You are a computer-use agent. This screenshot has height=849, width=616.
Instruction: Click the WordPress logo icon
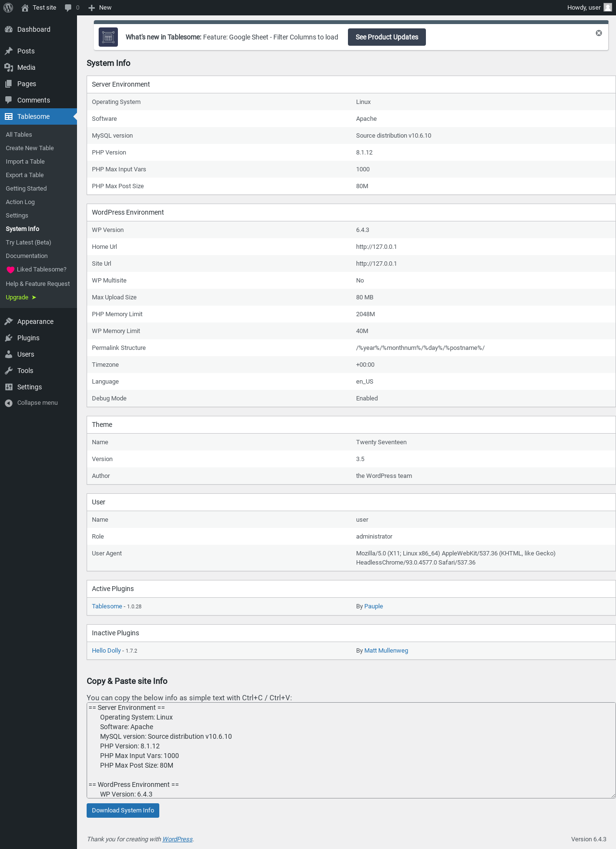click(x=8, y=8)
